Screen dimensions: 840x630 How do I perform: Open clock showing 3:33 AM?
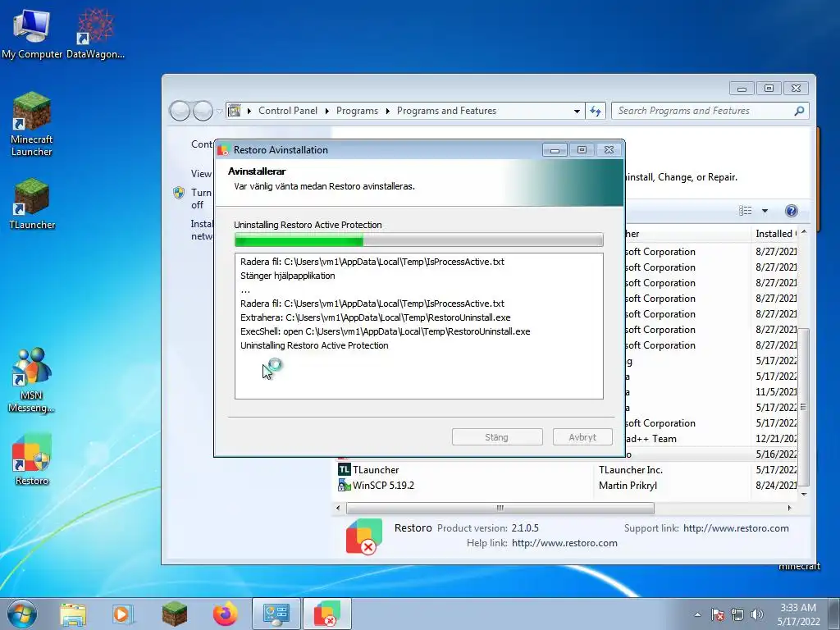coord(798,614)
